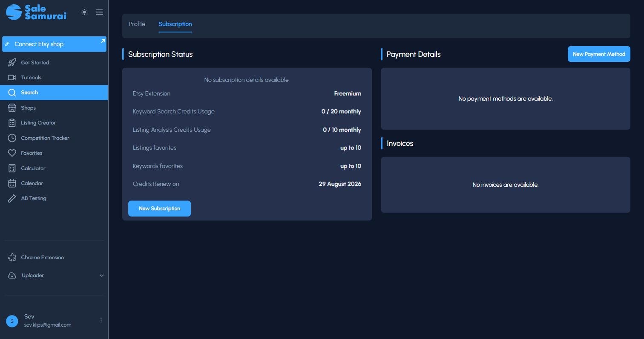Open the AB Testing page
This screenshot has width=644, height=339.
(x=54, y=198)
